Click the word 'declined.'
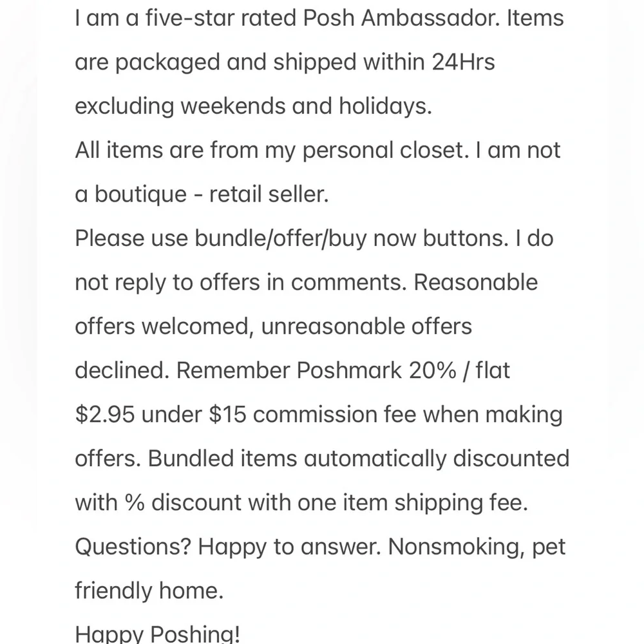Image resolution: width=644 pixels, height=644 pixels. pos(122,370)
